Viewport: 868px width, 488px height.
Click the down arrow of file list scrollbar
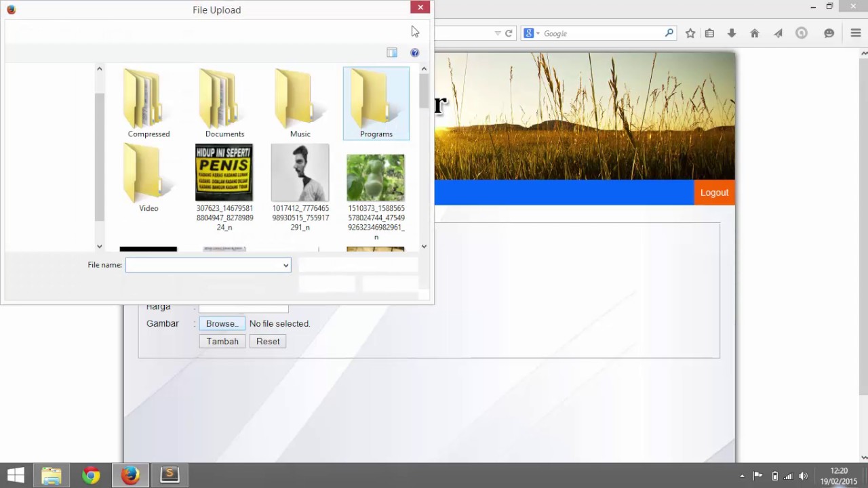pyautogui.click(x=424, y=247)
